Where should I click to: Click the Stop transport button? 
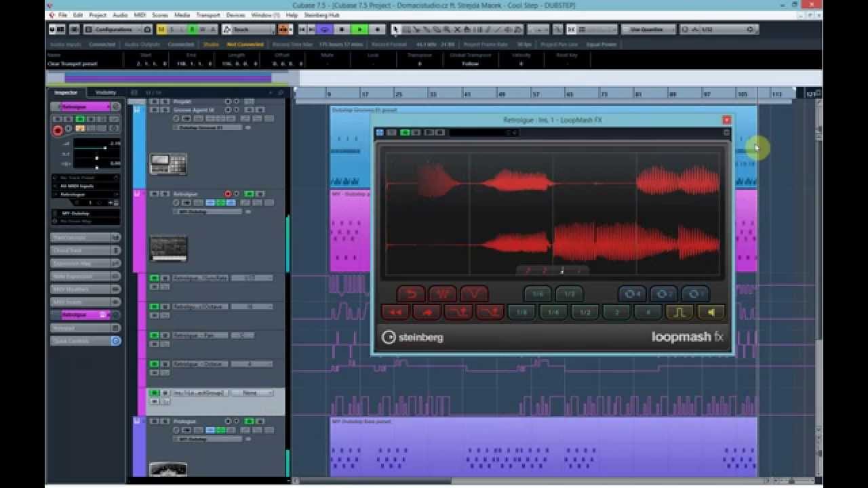(x=342, y=29)
